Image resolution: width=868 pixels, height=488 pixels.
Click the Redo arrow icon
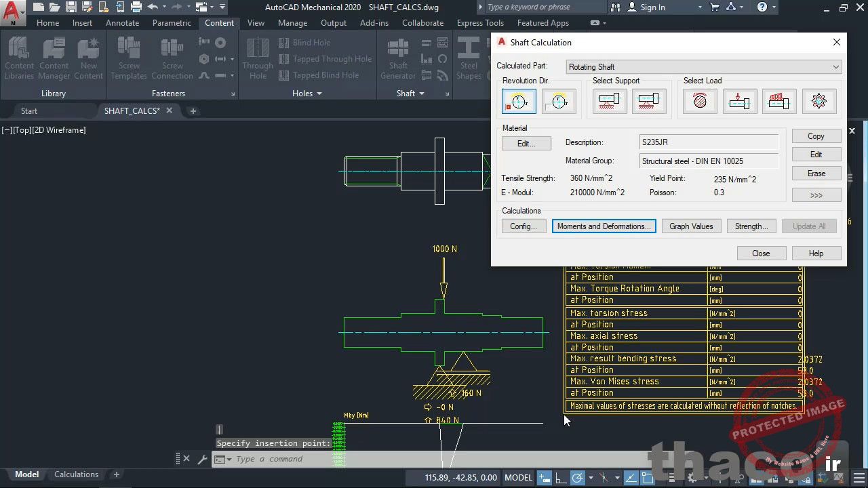pos(177,7)
